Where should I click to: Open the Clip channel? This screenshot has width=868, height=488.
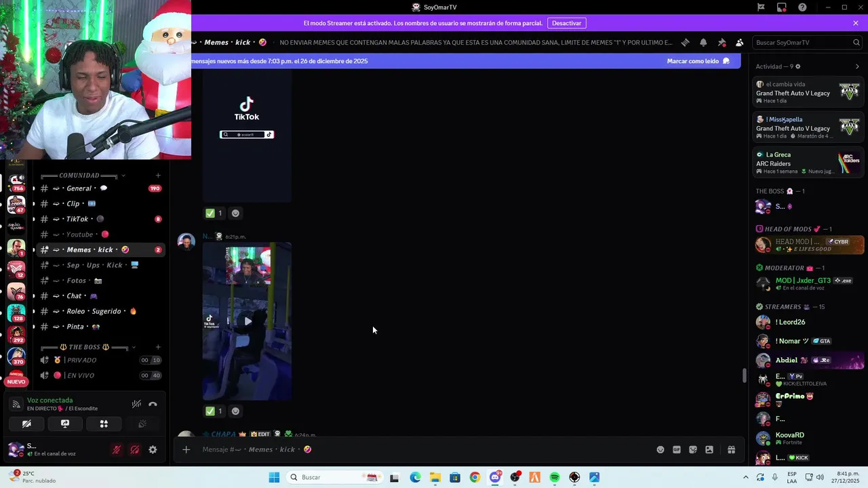point(100,203)
